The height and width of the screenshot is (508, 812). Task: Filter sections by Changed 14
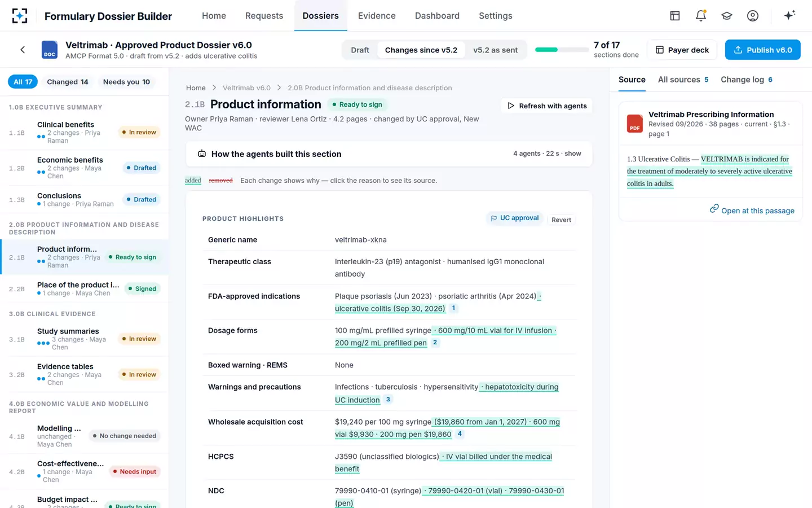(68, 82)
